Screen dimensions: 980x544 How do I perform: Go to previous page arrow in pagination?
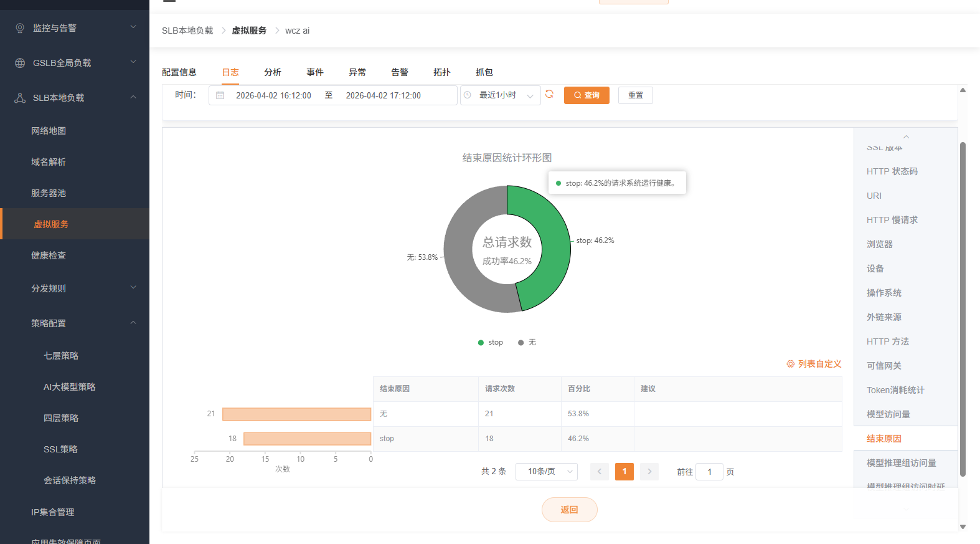point(600,472)
